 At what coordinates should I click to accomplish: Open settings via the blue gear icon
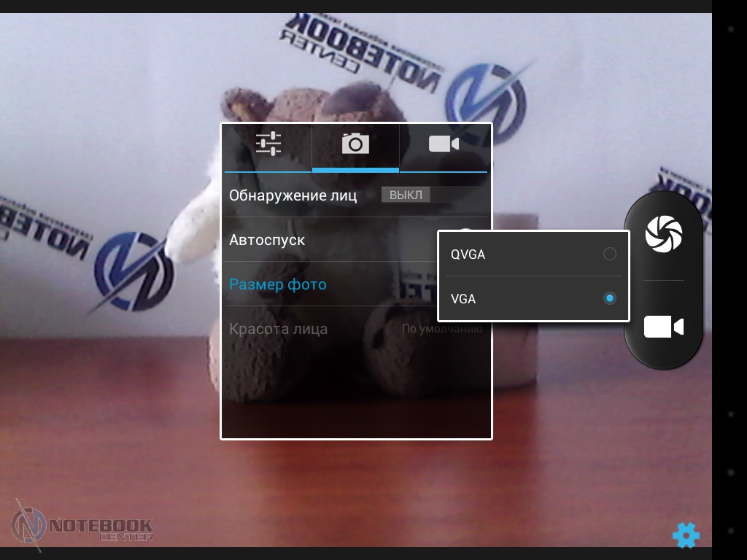tap(686, 535)
